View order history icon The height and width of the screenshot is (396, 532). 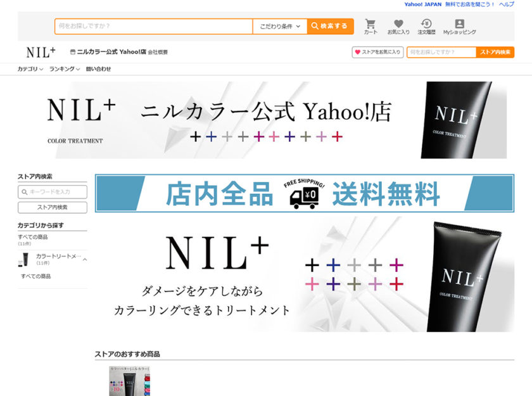click(426, 25)
